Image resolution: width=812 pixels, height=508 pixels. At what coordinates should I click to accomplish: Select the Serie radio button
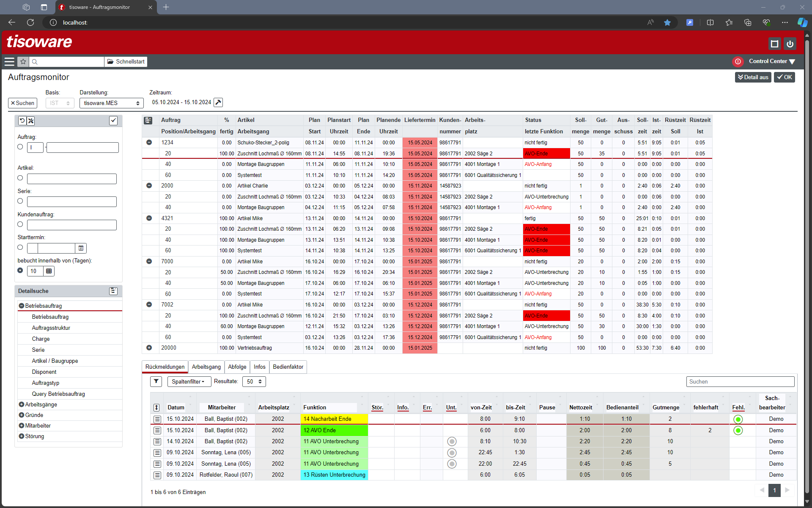coord(20,201)
